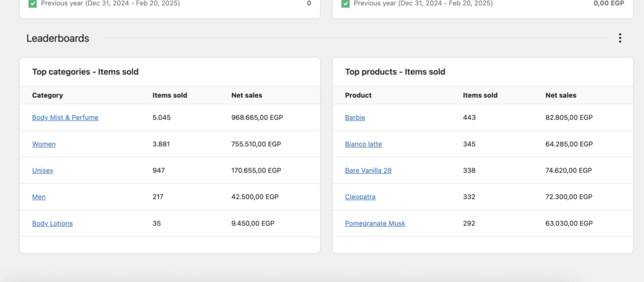Select the Unisex category link
Screen dimensions: 644x282
click(42, 170)
